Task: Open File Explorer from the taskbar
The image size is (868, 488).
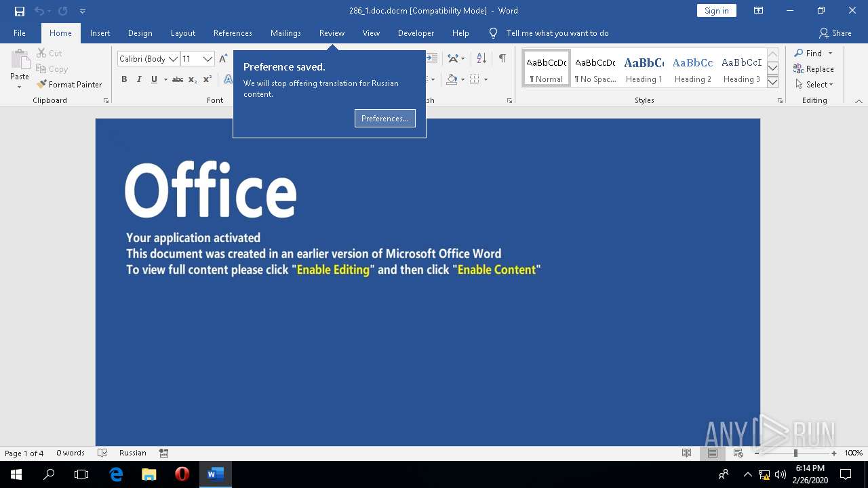Action: pyautogui.click(x=149, y=474)
